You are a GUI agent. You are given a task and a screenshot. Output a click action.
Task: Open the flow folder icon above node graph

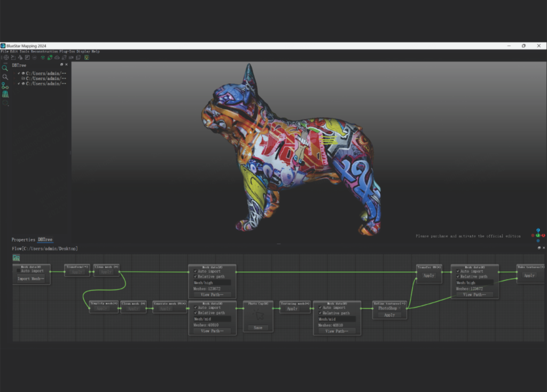(x=16, y=258)
